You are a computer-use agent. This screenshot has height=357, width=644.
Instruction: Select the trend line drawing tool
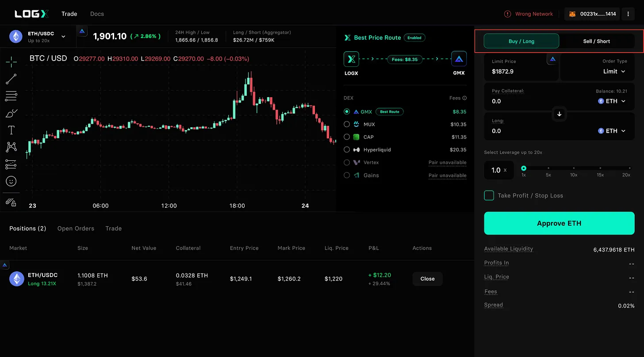[x=11, y=79]
